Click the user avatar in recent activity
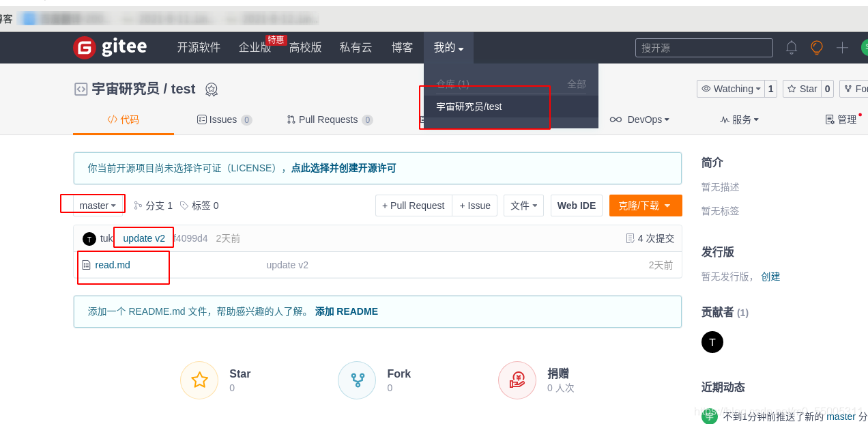 coord(710,416)
